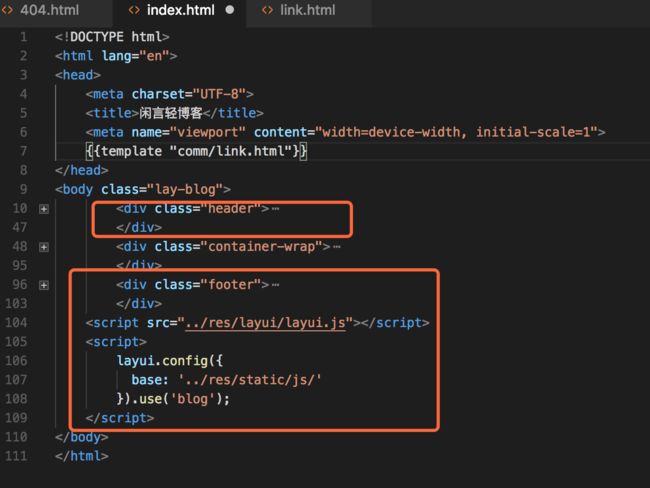Viewport: 650px width, 488px height.
Task: Click the lang="en" attribute text
Action: coord(136,56)
